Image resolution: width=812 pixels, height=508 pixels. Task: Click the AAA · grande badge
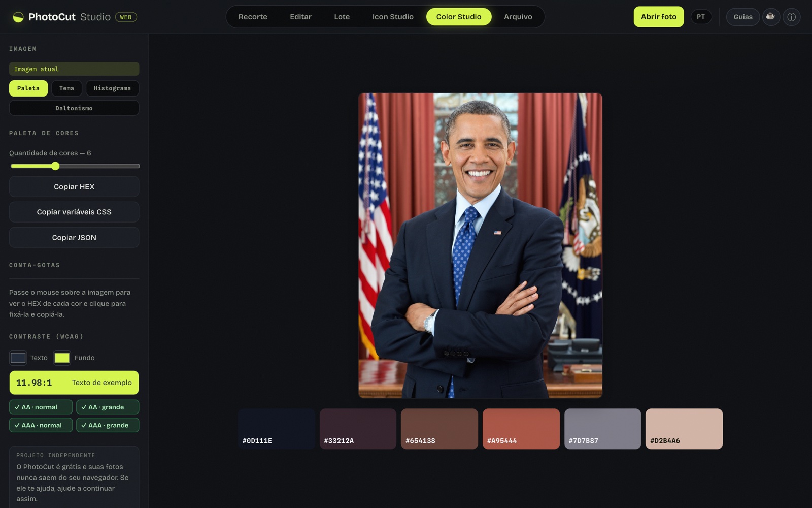[108, 425]
